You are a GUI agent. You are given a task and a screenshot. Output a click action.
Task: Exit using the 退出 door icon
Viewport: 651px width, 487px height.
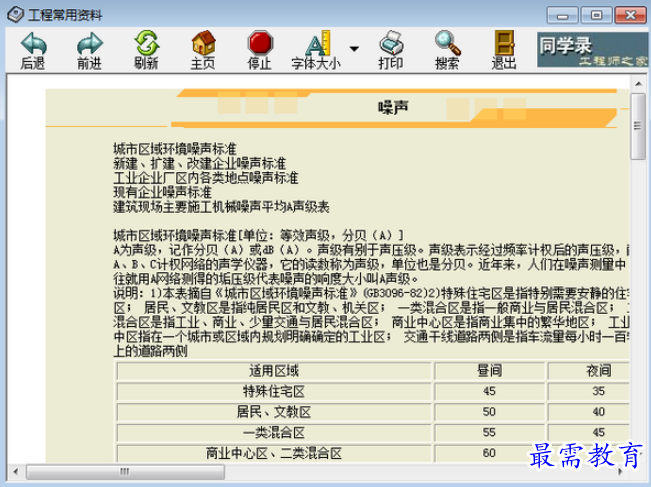click(x=504, y=43)
